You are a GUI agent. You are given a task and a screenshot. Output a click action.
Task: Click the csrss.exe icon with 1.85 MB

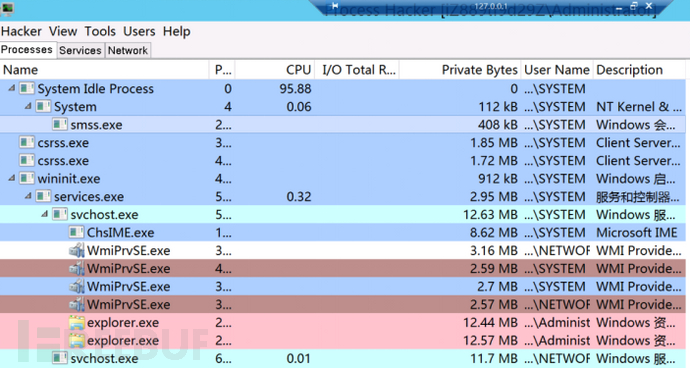[x=26, y=142]
